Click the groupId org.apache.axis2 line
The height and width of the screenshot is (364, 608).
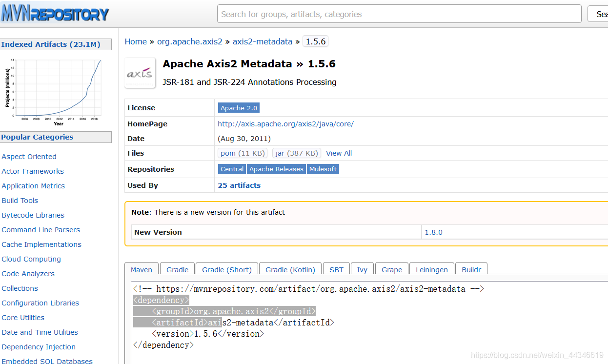pyautogui.click(x=234, y=311)
